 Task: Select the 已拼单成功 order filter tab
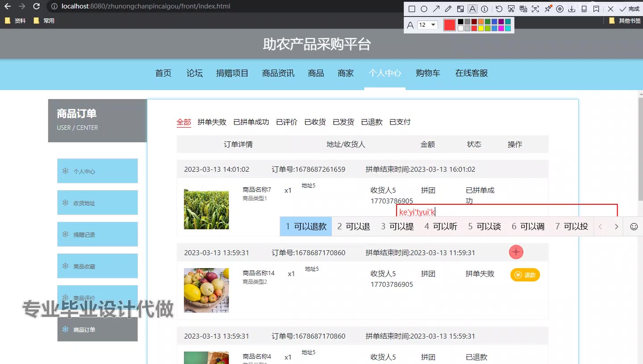(251, 122)
